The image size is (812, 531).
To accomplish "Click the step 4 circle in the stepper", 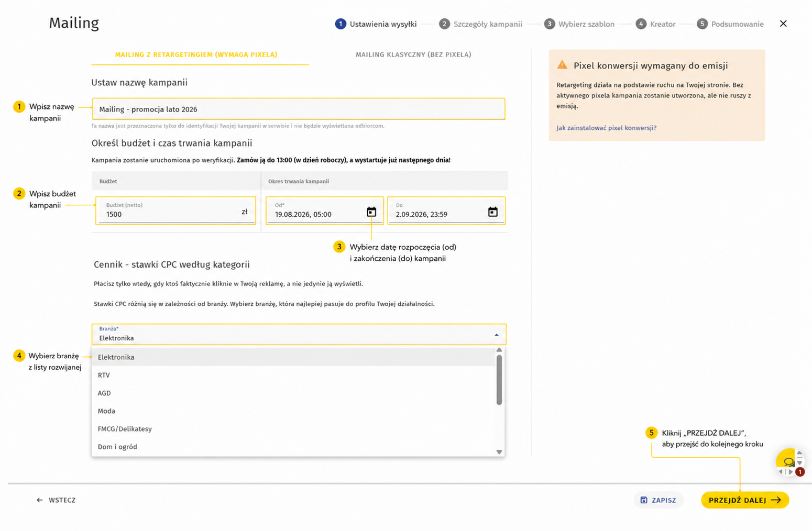I will click(x=641, y=24).
